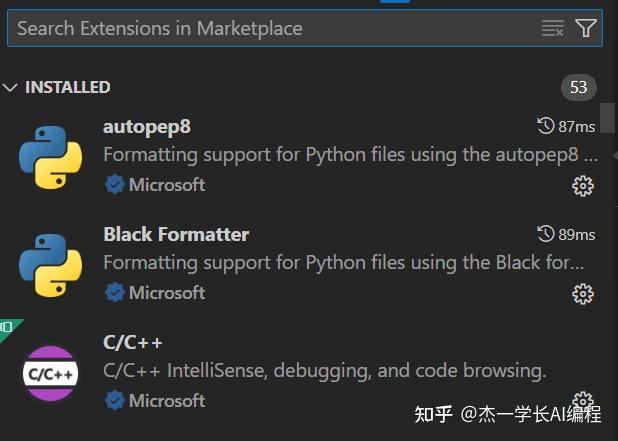Open the C/C++ extension manage gear
618x441 pixels.
(583, 401)
